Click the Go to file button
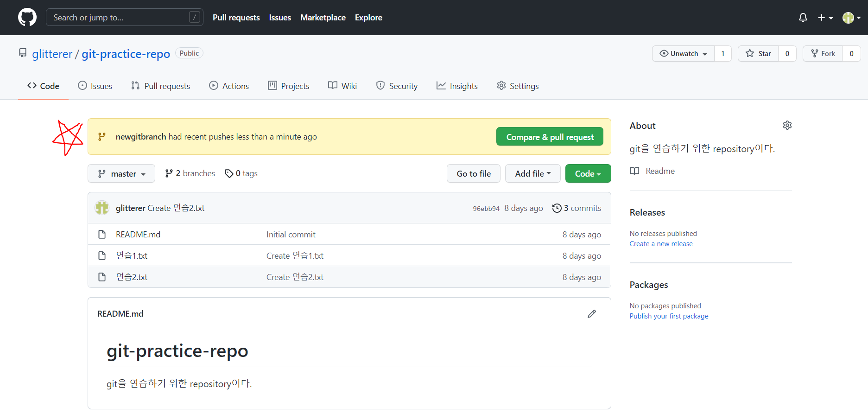 (x=474, y=173)
